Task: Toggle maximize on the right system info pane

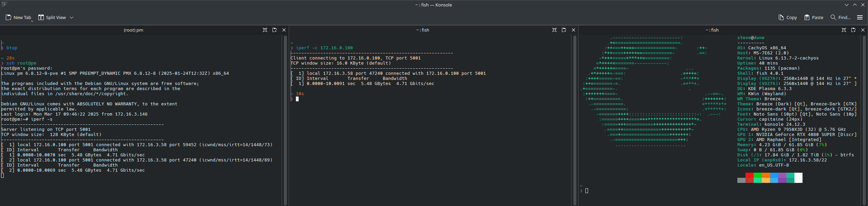Action: coord(844,30)
